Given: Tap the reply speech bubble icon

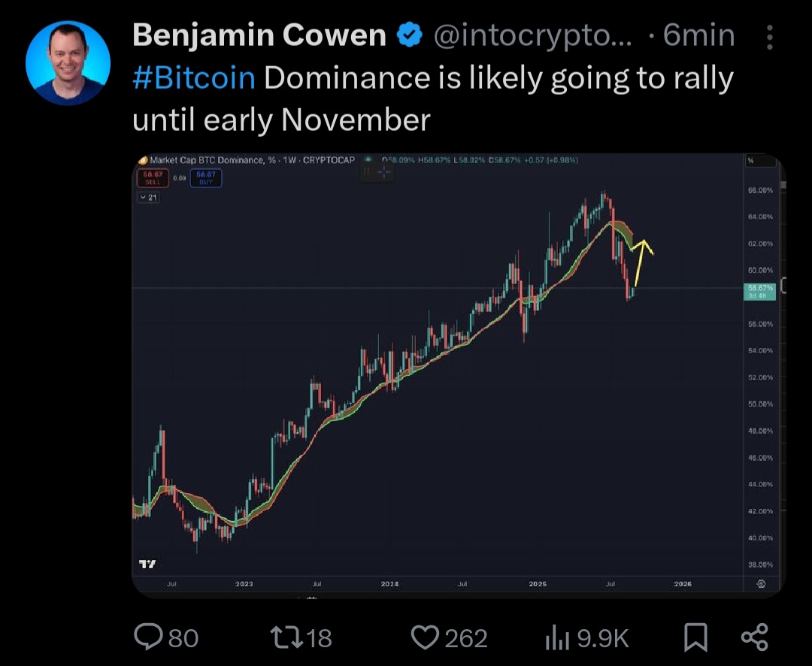Looking at the screenshot, I should coord(147,637).
